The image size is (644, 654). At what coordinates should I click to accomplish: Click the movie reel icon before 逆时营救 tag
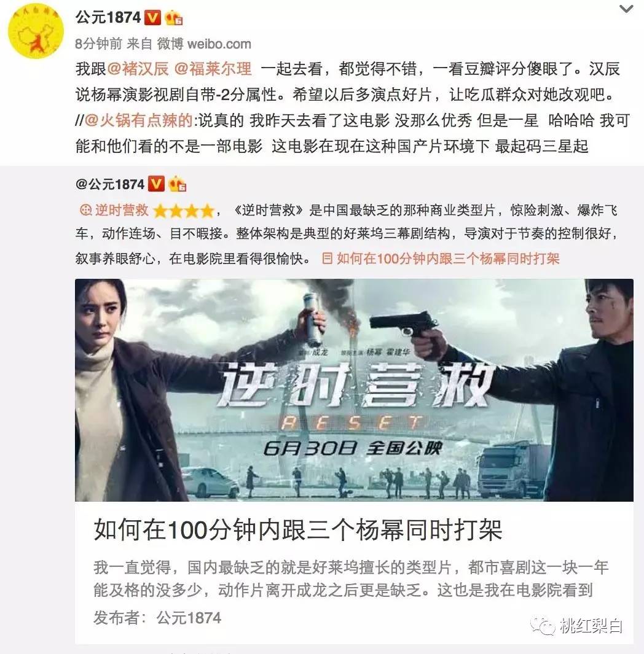tap(85, 210)
